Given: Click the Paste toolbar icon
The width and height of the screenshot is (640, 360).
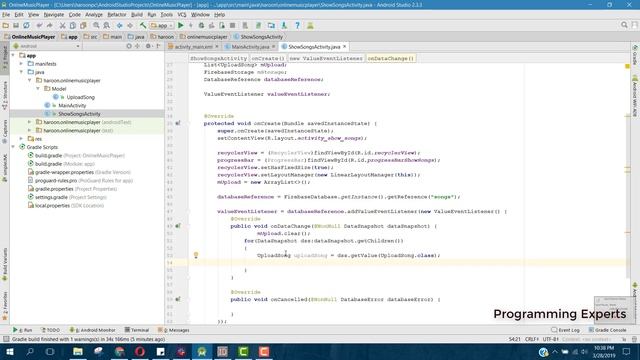Looking at the screenshot, I should [x=83, y=25].
